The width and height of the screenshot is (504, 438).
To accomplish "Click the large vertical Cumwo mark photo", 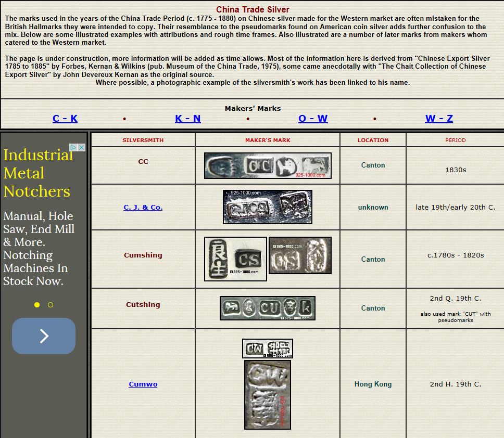I will [268, 395].
